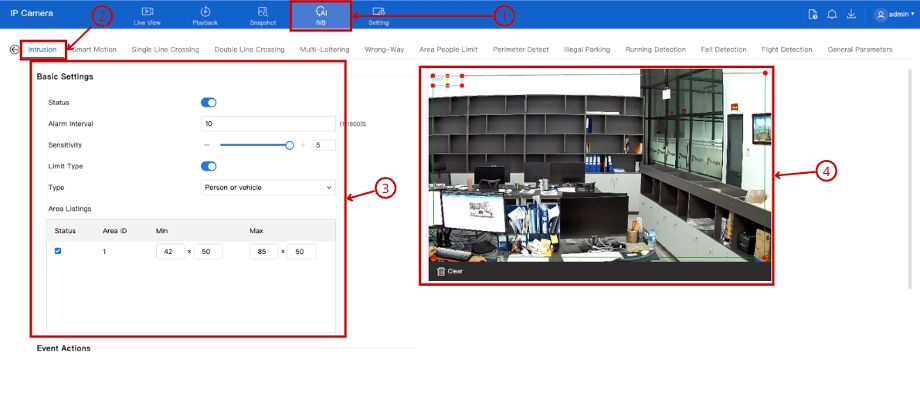
Task: Click the plus icon for Sensitivity
Action: click(303, 145)
